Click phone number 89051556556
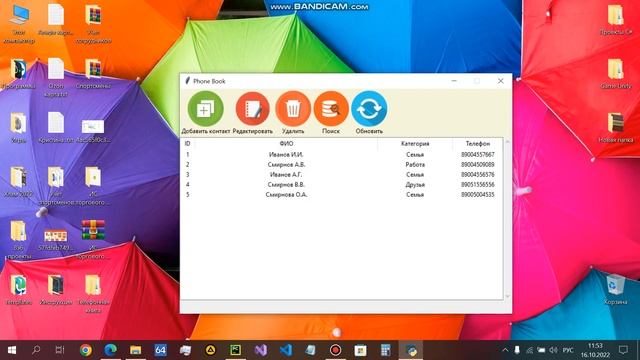The width and height of the screenshot is (640, 360). tap(478, 184)
